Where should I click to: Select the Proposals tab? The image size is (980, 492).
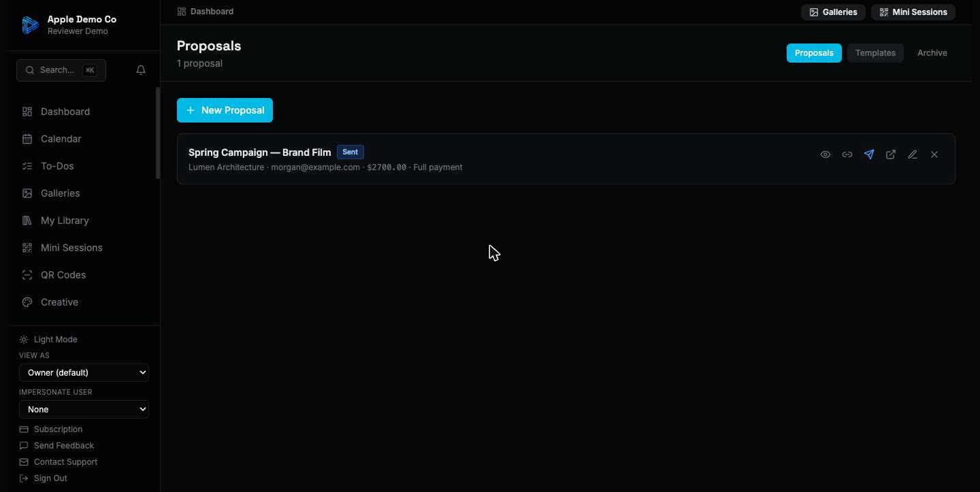(x=814, y=53)
